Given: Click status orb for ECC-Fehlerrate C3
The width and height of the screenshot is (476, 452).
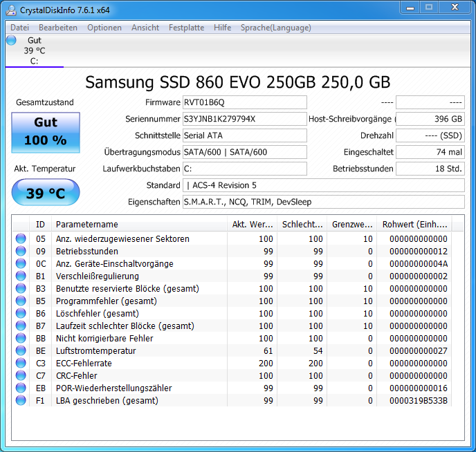Looking at the screenshot, I should pos(21,363).
